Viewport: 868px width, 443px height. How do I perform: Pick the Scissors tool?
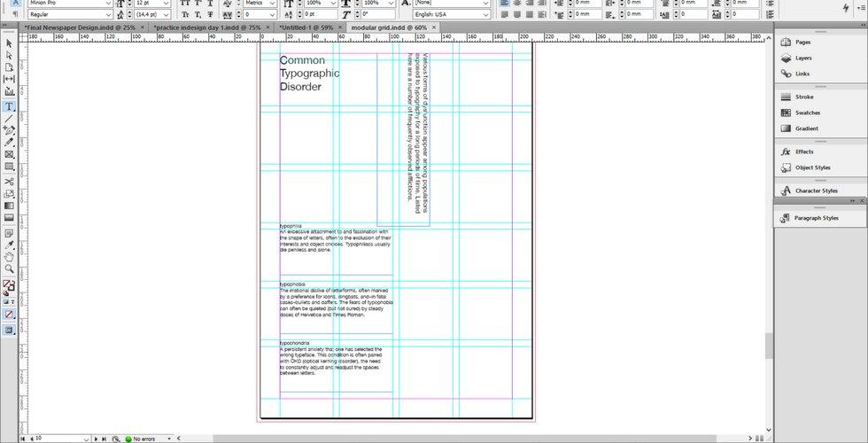tap(9, 181)
